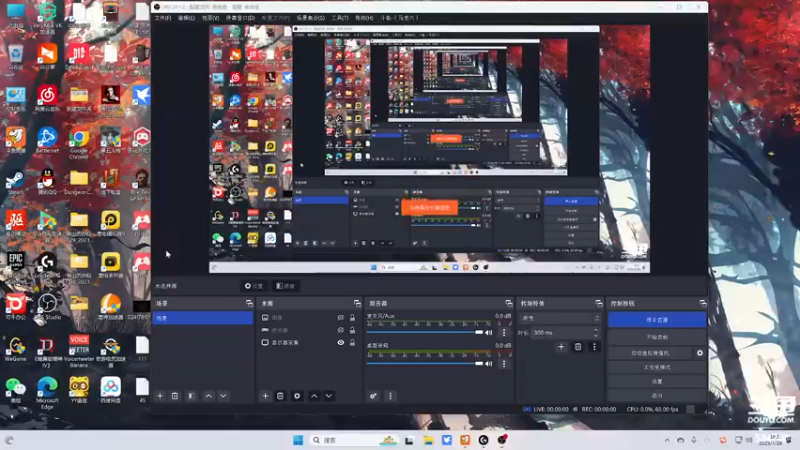Screen dimensions: 800x450
Task: Remove selected source with trash icon
Action: click(x=280, y=396)
